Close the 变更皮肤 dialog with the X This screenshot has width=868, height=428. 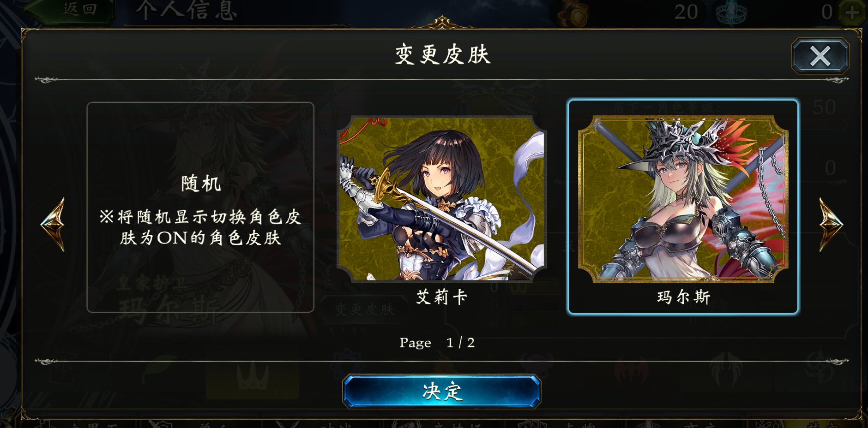pyautogui.click(x=820, y=56)
